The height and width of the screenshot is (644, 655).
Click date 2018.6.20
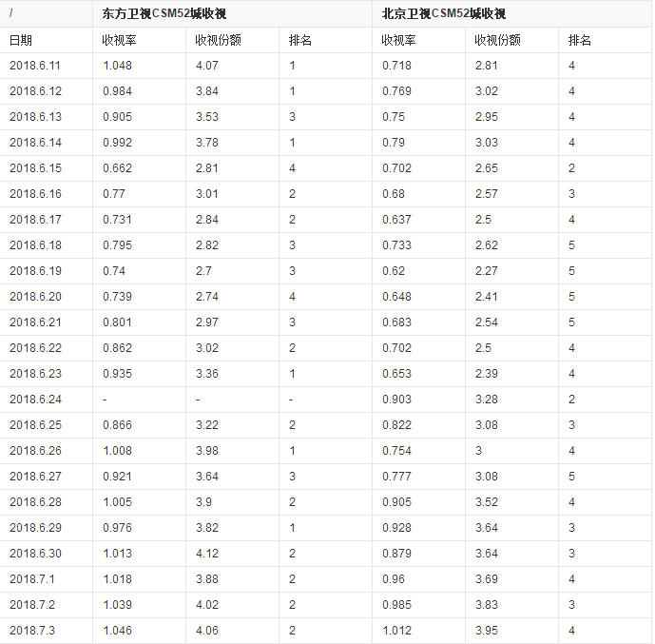point(35,297)
